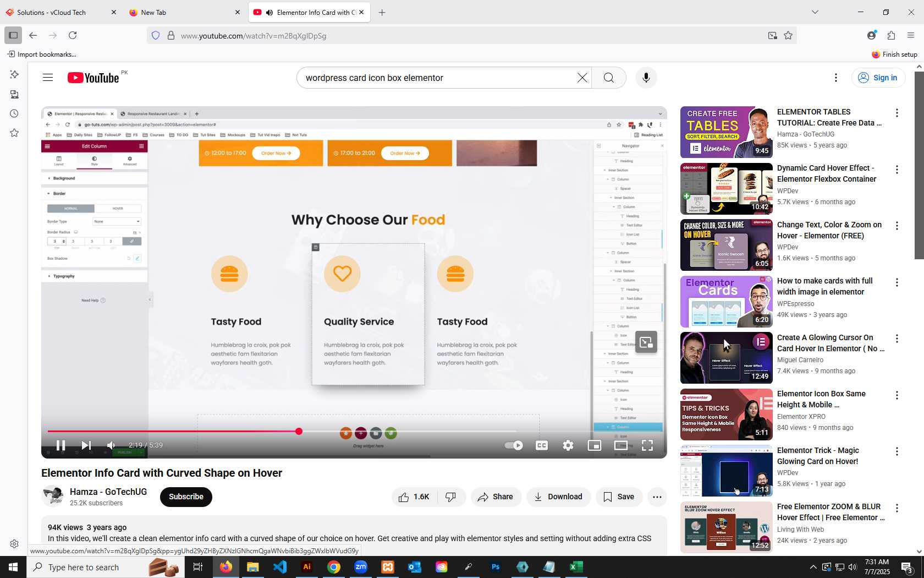Pause the video with the pause button
This screenshot has height=578, width=924.
click(x=61, y=445)
